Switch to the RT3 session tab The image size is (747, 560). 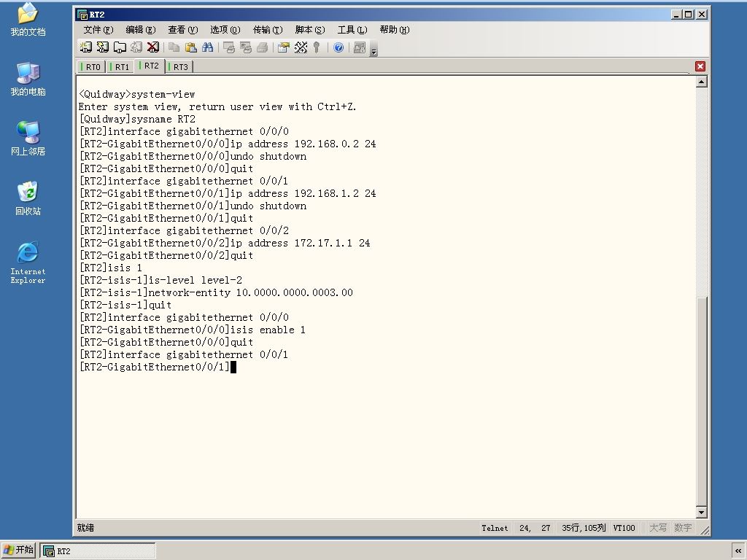[179, 66]
